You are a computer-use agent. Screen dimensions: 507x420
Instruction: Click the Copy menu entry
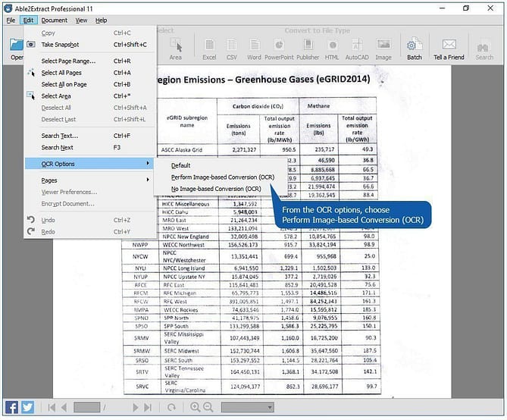(90, 33)
